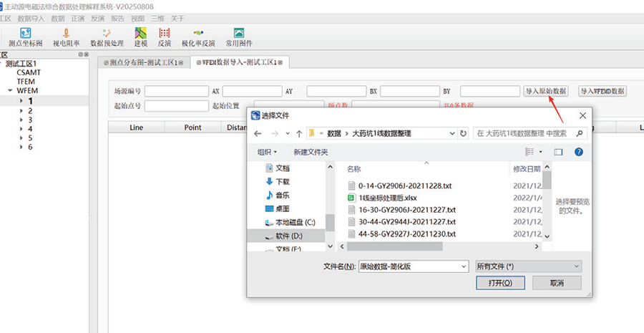The width and height of the screenshot is (644, 333).
Task: Collapse the WFEM tree node
Action: pos(10,91)
